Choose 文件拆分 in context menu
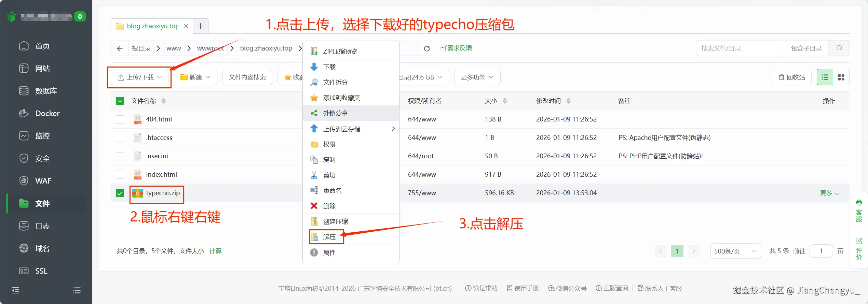 351,82
